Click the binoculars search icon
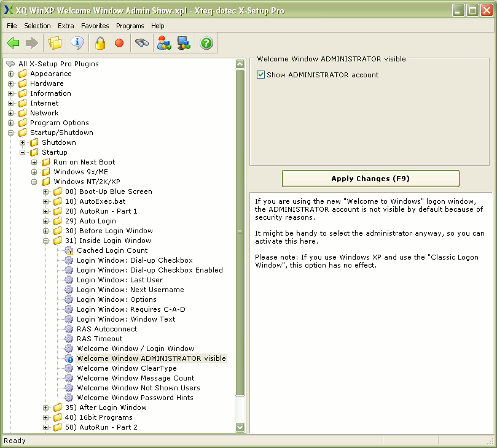497x448 pixels. coord(142,43)
